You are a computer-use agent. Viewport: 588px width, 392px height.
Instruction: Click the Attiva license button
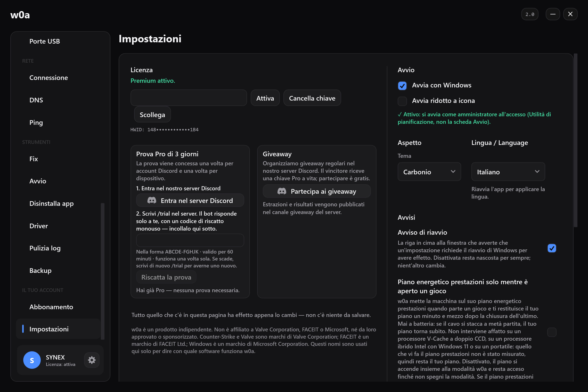click(265, 98)
